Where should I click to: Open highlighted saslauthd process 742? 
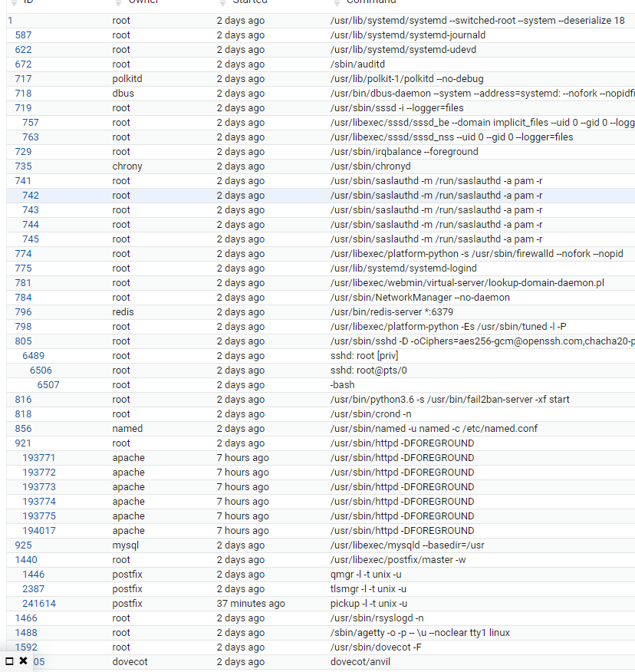31,196
